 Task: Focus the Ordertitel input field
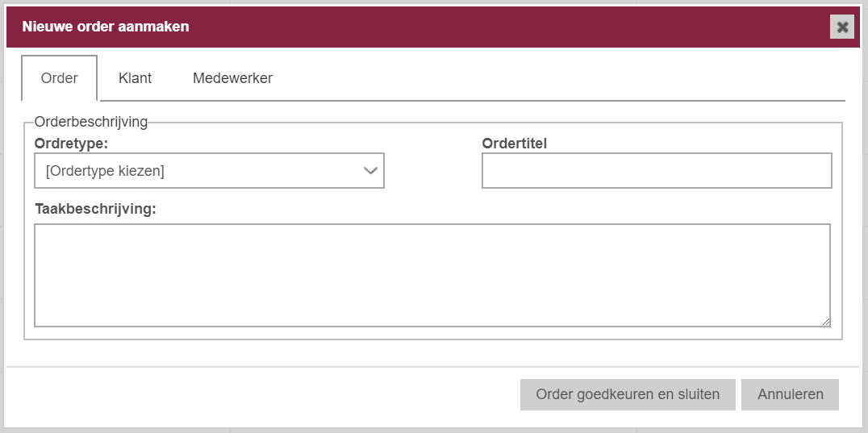(x=657, y=171)
